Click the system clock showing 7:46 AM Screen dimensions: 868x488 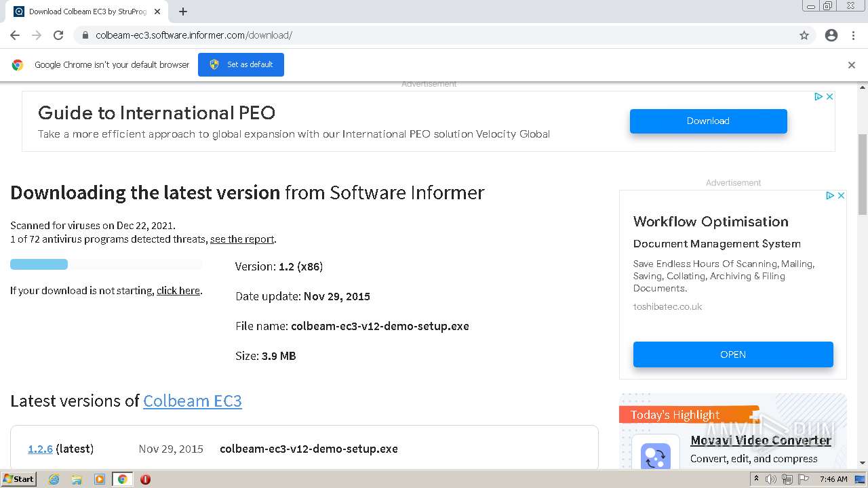pyautogui.click(x=833, y=479)
